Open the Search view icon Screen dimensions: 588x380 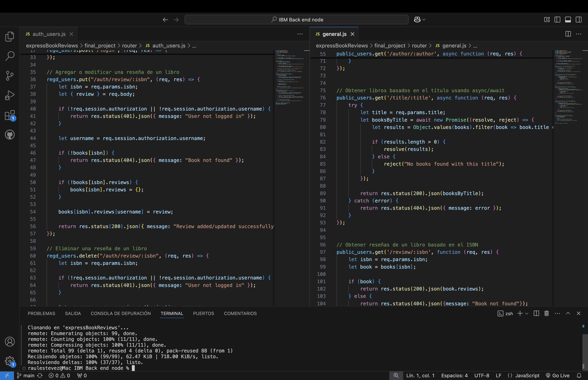tap(10, 56)
